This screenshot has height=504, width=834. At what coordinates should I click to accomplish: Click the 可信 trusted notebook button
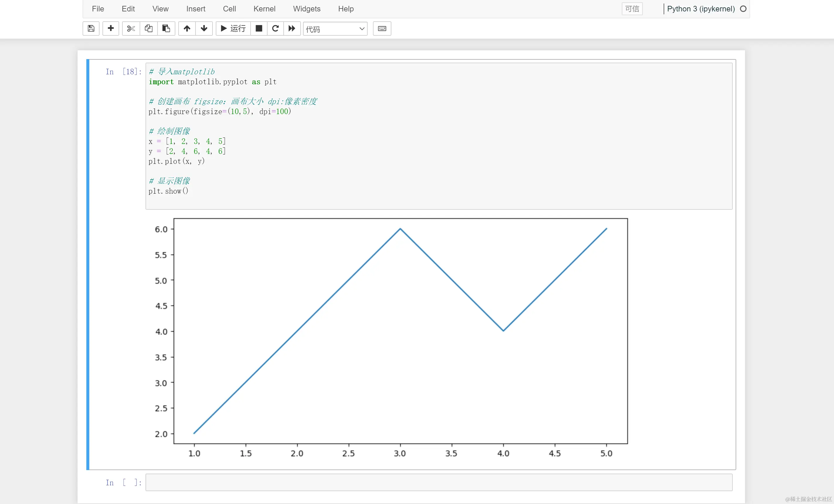click(x=632, y=9)
